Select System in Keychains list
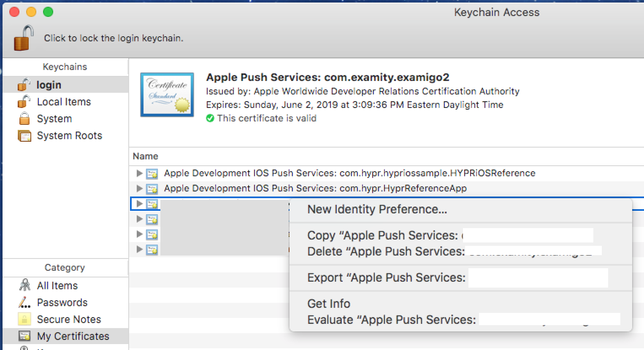This screenshot has height=350, width=644. (x=54, y=118)
